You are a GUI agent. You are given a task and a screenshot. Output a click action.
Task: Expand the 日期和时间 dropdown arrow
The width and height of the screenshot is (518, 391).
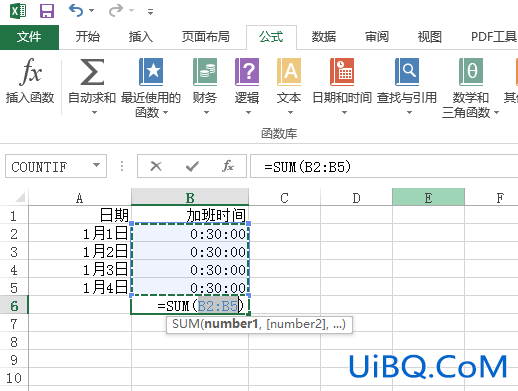(344, 113)
